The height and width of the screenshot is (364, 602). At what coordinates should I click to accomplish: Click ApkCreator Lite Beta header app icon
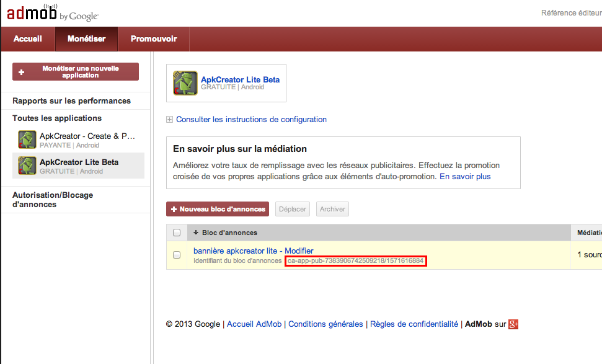coord(185,83)
